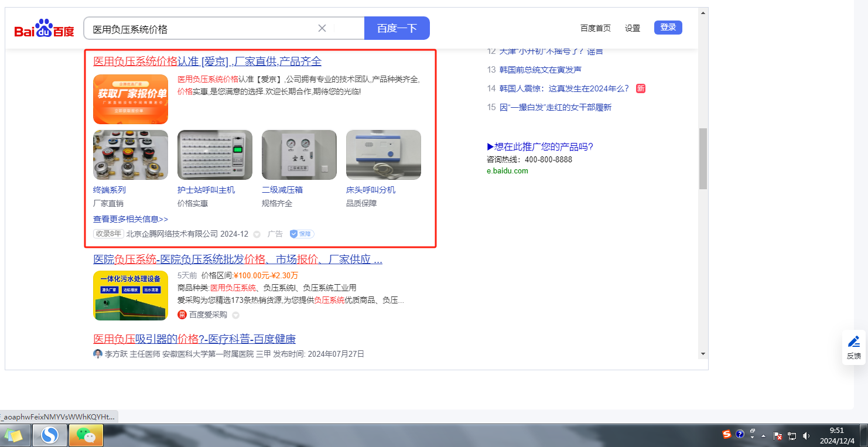Screen dimensions: 868x447
Task: Click the 咨询热线 400-800-8888 text
Action: coord(529,159)
